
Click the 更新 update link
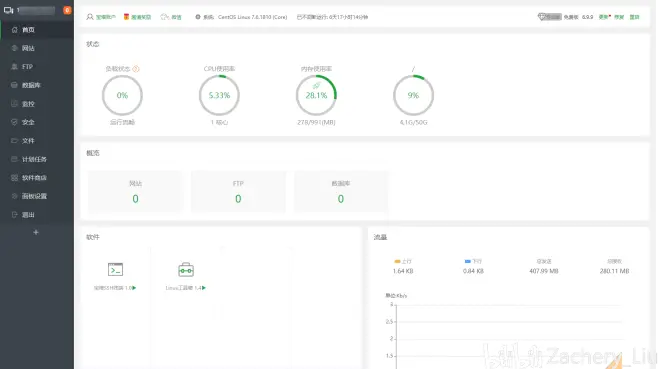[604, 17]
